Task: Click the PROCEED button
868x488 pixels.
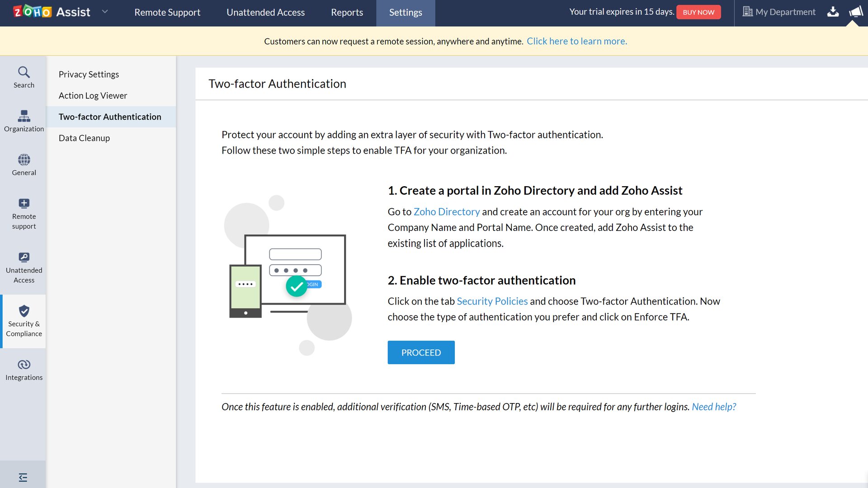Action: coord(421,352)
